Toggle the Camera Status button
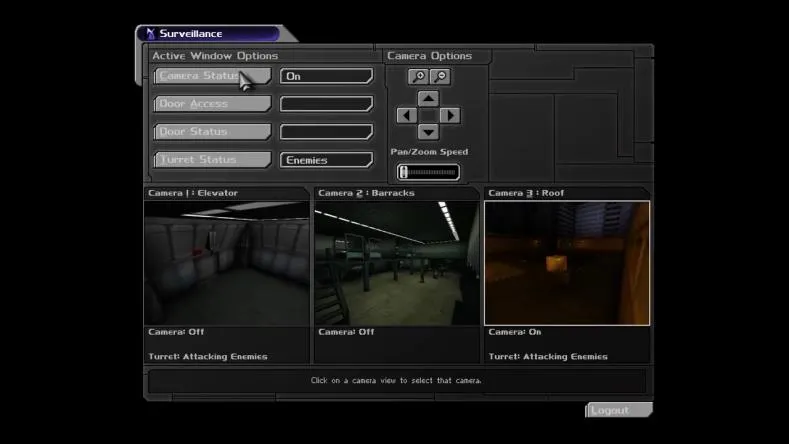The height and width of the screenshot is (444, 789). click(x=212, y=76)
